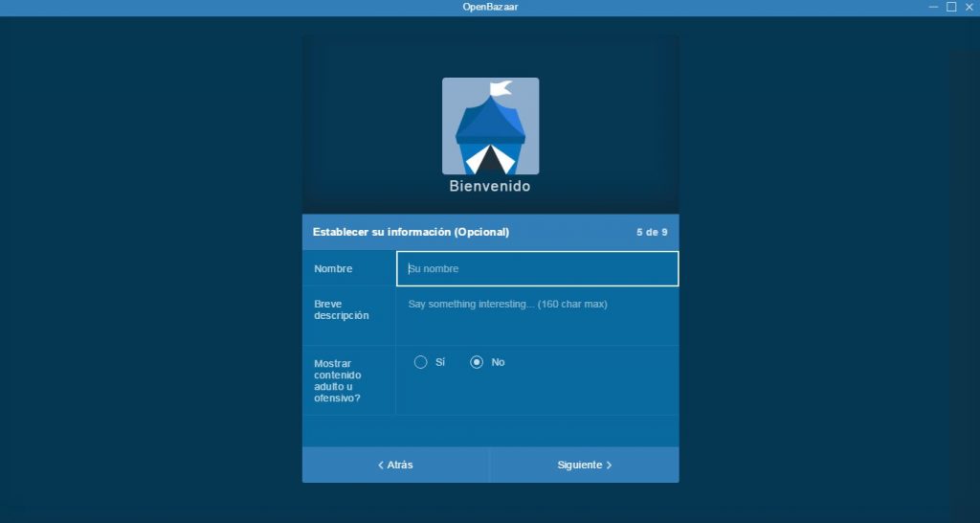This screenshot has height=523, width=980.
Task: Close the OpenBazaar window
Action: (x=969, y=7)
